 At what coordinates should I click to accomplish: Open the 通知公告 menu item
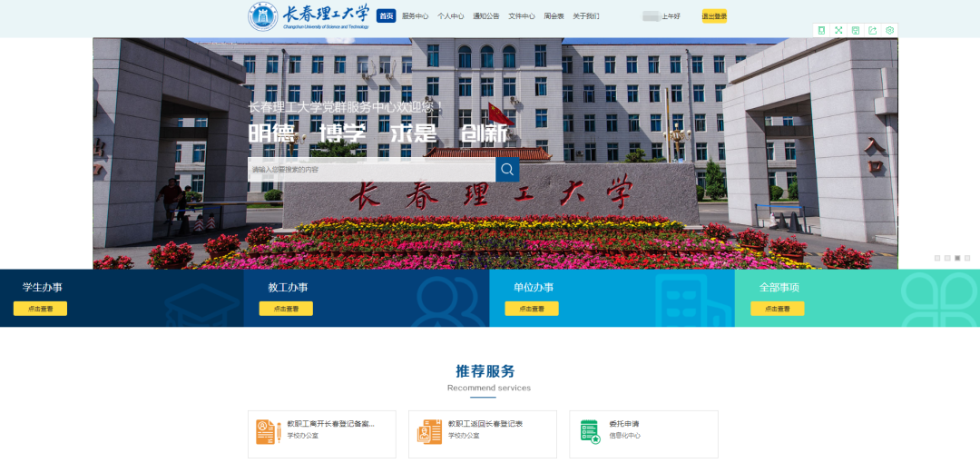point(486,16)
